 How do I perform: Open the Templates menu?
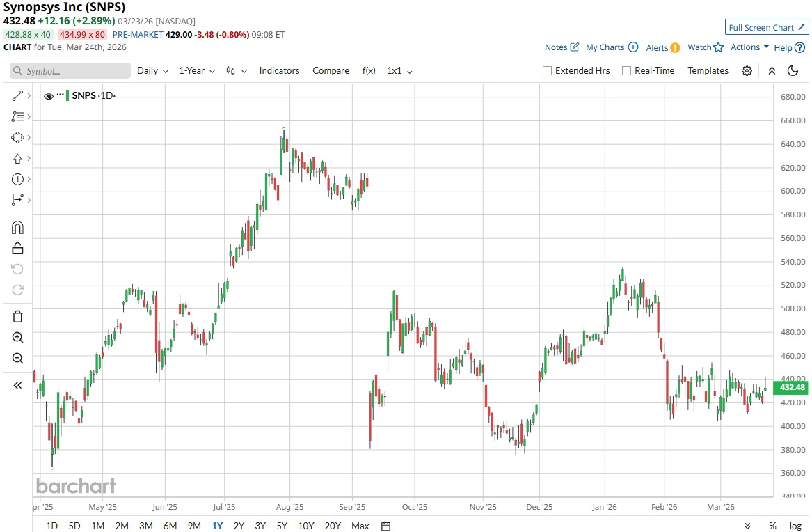pyautogui.click(x=708, y=71)
